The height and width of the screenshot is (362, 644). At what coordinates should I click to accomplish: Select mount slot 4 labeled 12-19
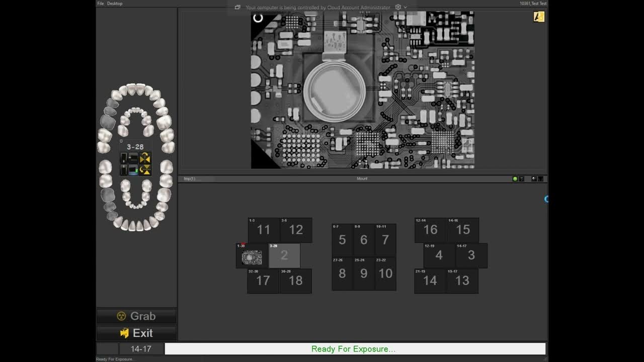[x=439, y=256]
